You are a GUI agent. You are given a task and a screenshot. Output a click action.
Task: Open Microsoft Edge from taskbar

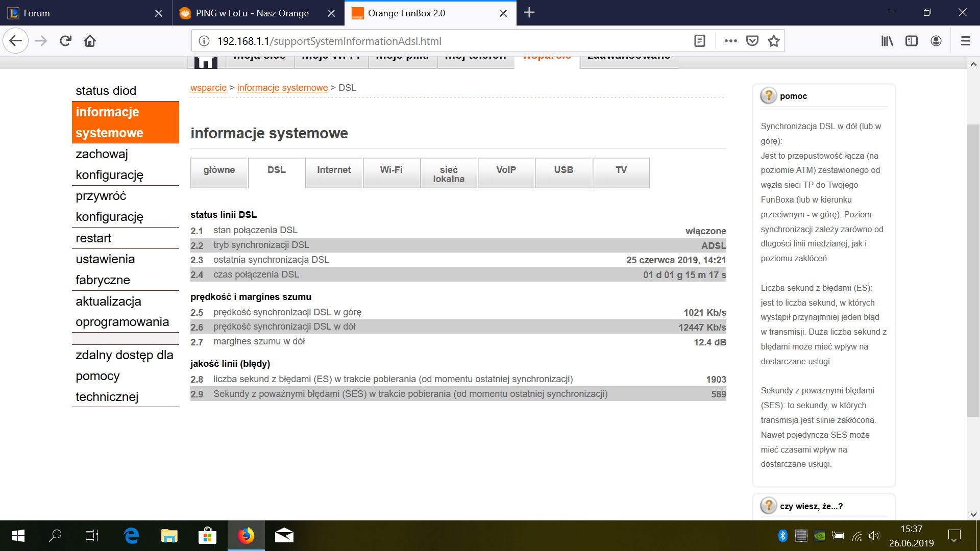coord(131,536)
